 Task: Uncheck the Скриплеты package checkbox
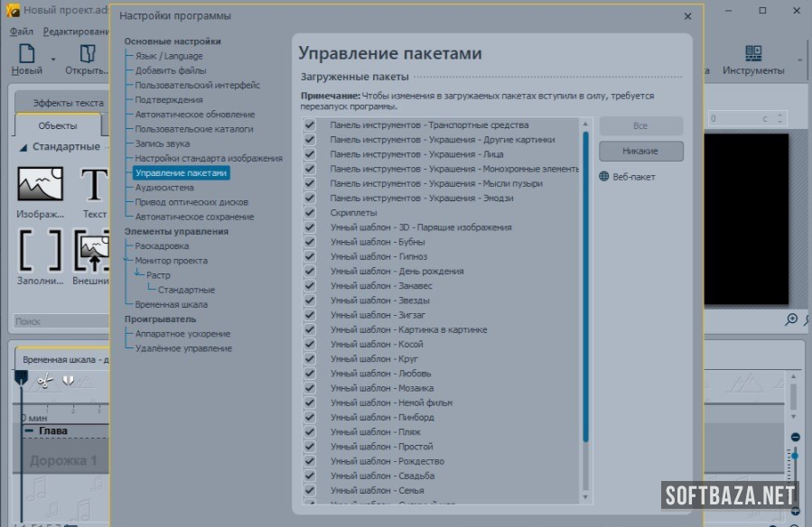(x=310, y=213)
